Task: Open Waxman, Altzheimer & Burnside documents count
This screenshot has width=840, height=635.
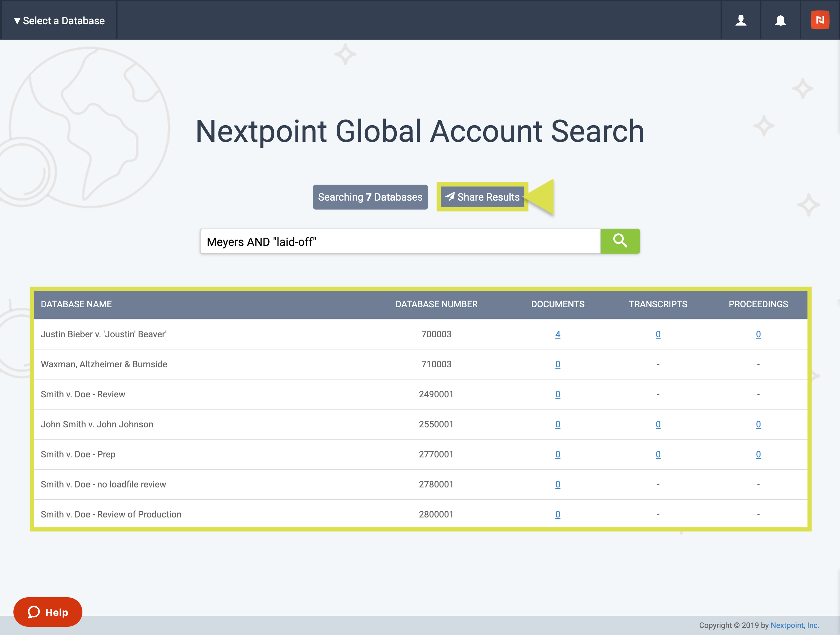Action: (x=557, y=364)
